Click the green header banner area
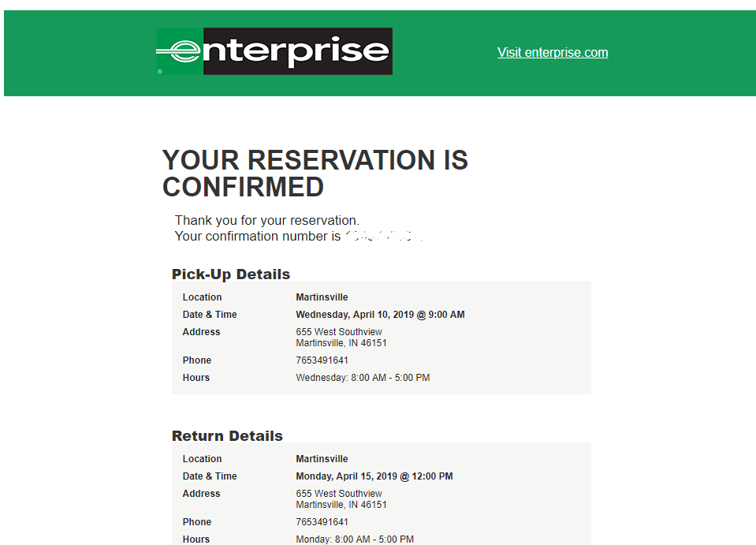The width and height of the screenshot is (756, 545). tap(380, 53)
